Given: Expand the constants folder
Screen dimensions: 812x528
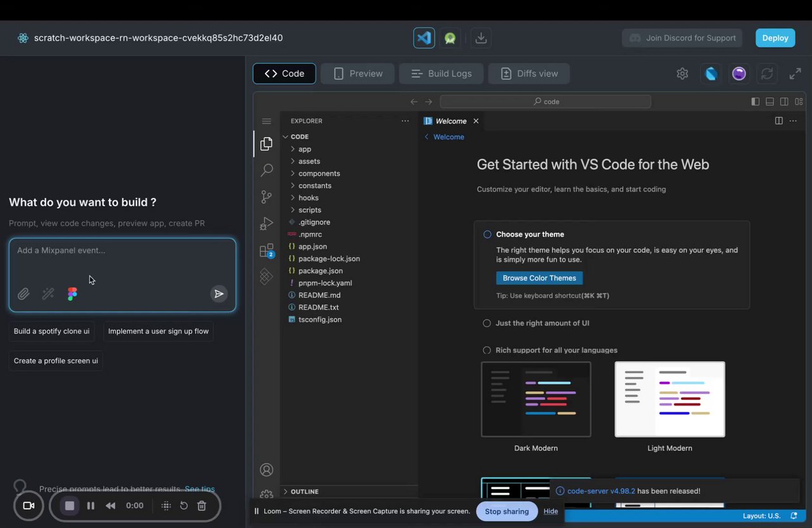Looking at the screenshot, I should [x=315, y=185].
